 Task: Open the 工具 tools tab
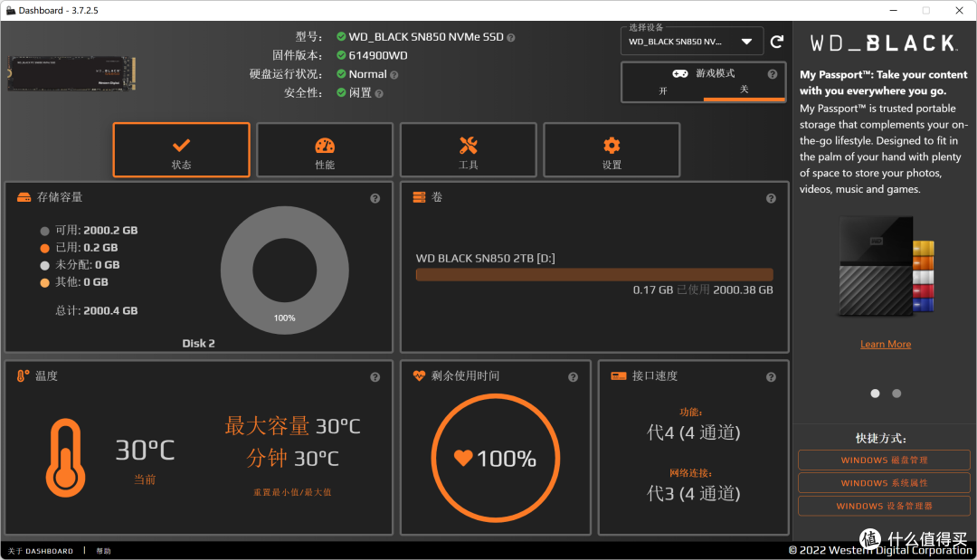468,150
